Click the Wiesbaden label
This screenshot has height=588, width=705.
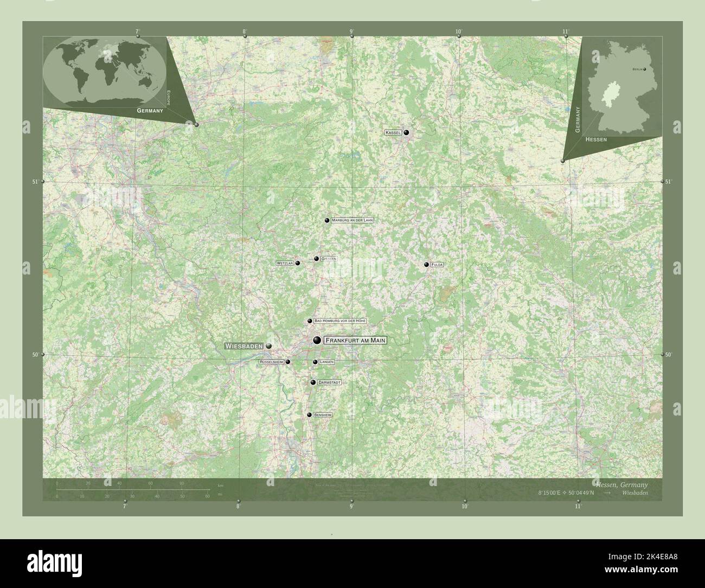tap(244, 346)
